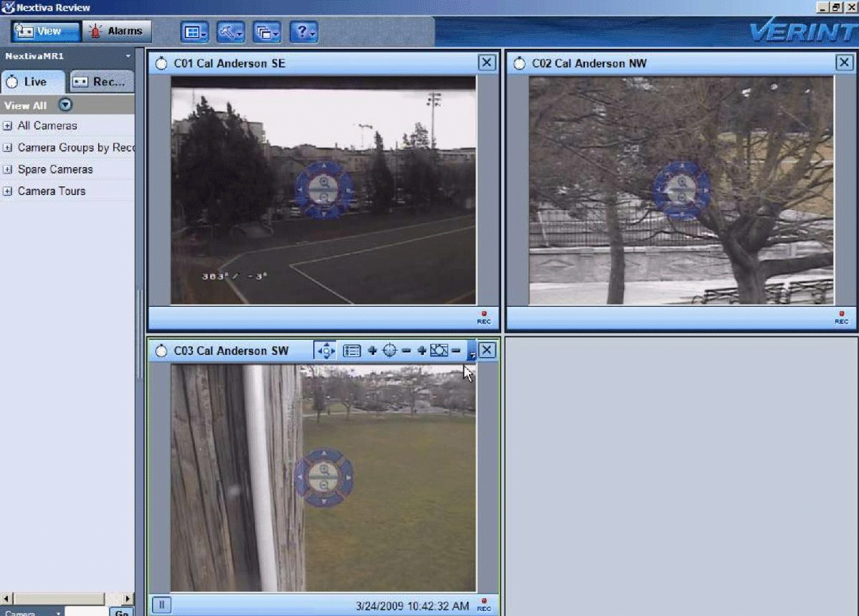This screenshot has height=616, width=859.
Task: Click the Nextiva Review app icon in title bar
Action: coord(8,7)
